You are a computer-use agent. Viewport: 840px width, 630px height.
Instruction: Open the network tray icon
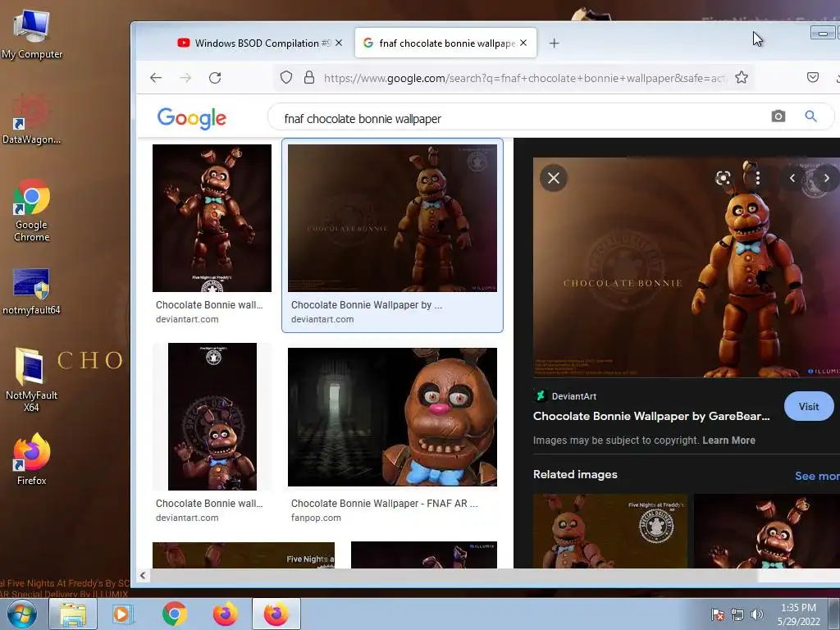737,614
